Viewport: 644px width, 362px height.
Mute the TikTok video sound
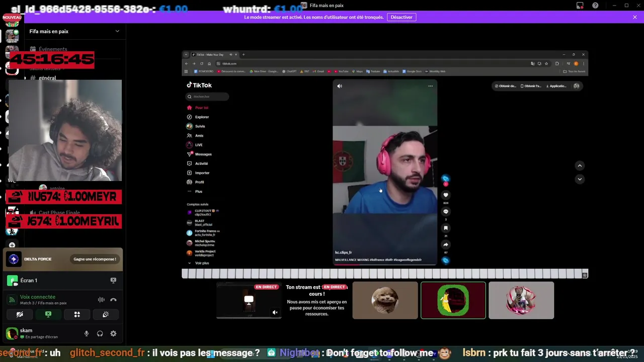(x=340, y=86)
